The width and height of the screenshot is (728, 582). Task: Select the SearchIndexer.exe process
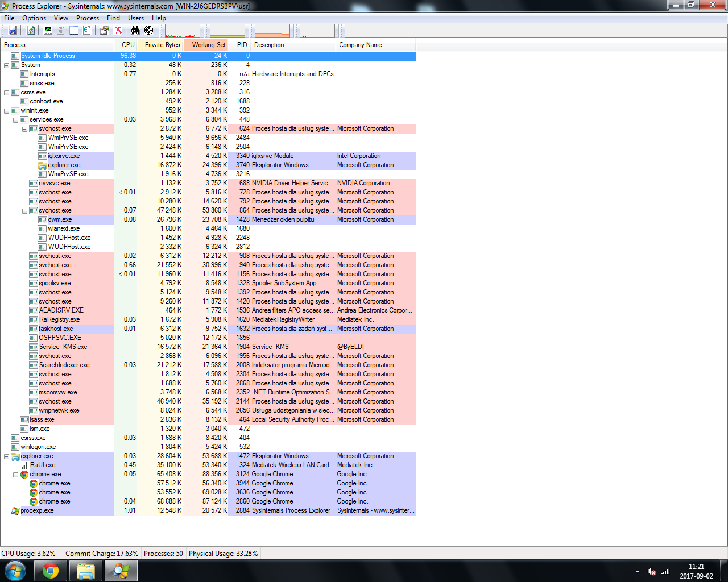click(x=208, y=365)
